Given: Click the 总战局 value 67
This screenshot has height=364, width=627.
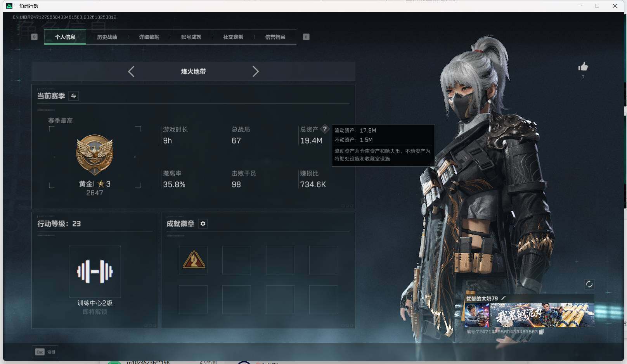Looking at the screenshot, I should coord(236,141).
